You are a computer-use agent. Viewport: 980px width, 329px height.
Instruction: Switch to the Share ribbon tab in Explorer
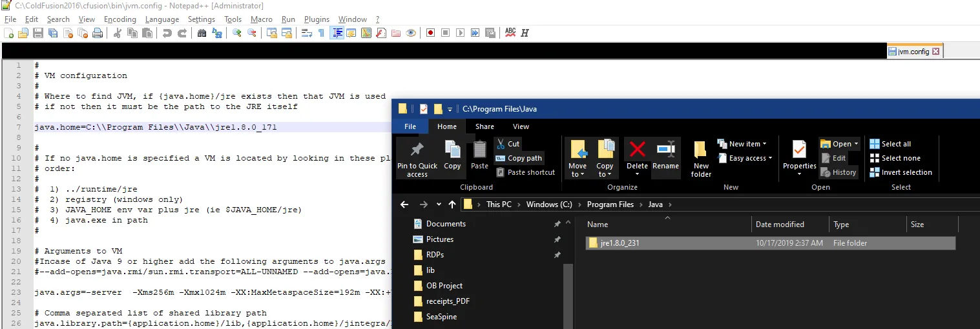point(485,126)
